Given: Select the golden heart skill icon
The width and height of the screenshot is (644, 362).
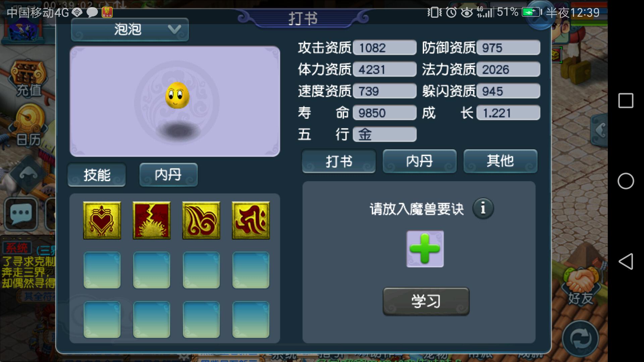Looking at the screenshot, I should 102,220.
